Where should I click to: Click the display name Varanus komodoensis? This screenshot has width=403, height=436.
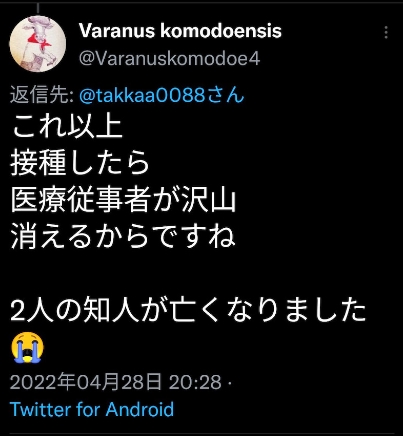click(x=180, y=31)
